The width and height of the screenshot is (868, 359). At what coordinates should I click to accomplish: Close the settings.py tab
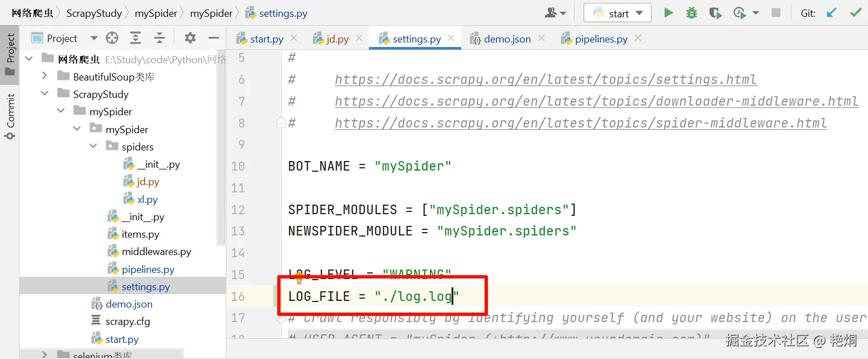(451, 39)
